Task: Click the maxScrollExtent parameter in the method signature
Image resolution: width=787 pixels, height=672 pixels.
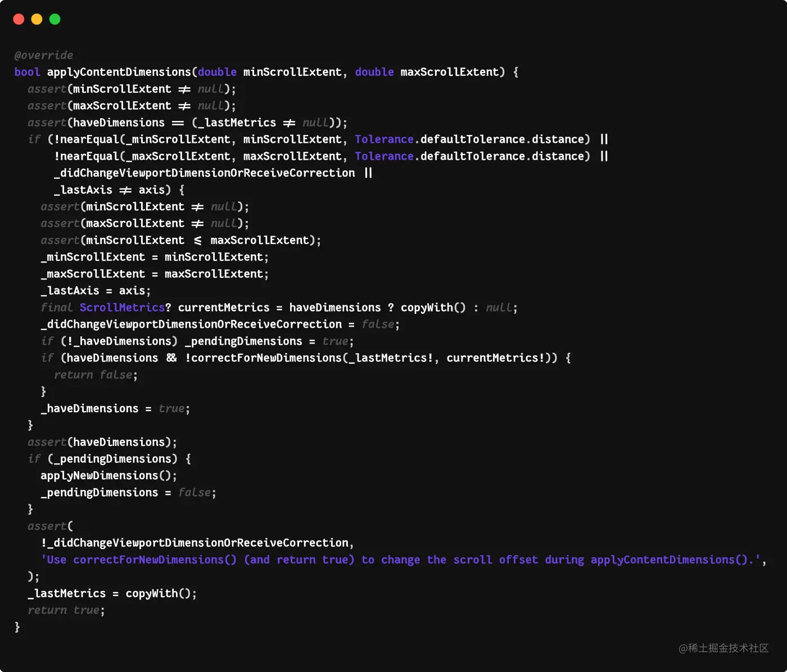Action: point(450,72)
